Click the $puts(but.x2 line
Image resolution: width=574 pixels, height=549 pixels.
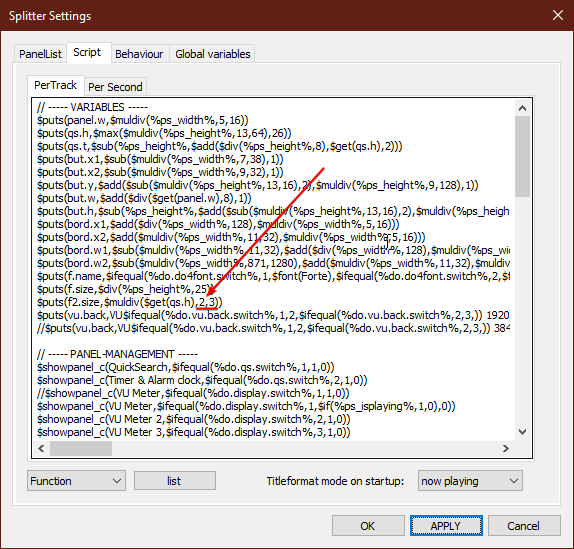click(160, 172)
